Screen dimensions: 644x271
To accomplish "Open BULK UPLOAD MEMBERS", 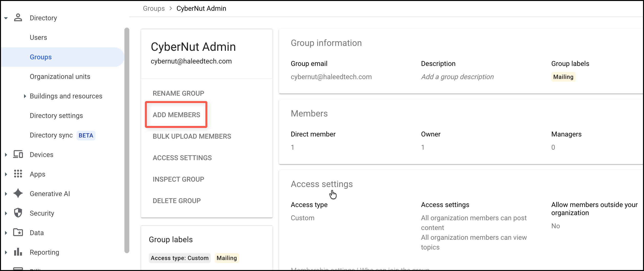I will coord(192,136).
